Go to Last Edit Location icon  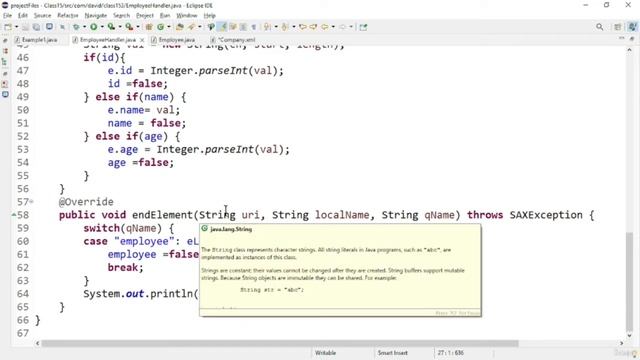(x=303, y=27)
